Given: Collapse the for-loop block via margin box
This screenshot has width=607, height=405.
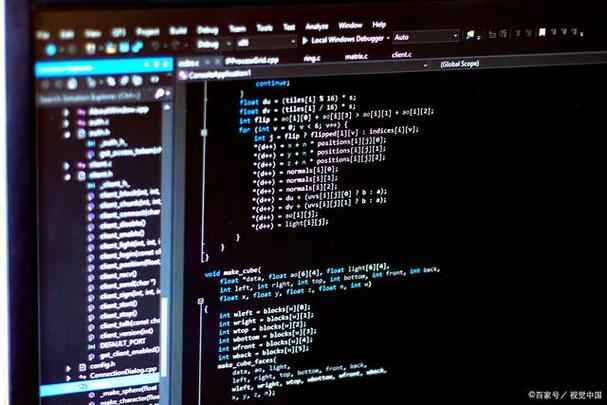Looking at the screenshot, I should [x=204, y=132].
